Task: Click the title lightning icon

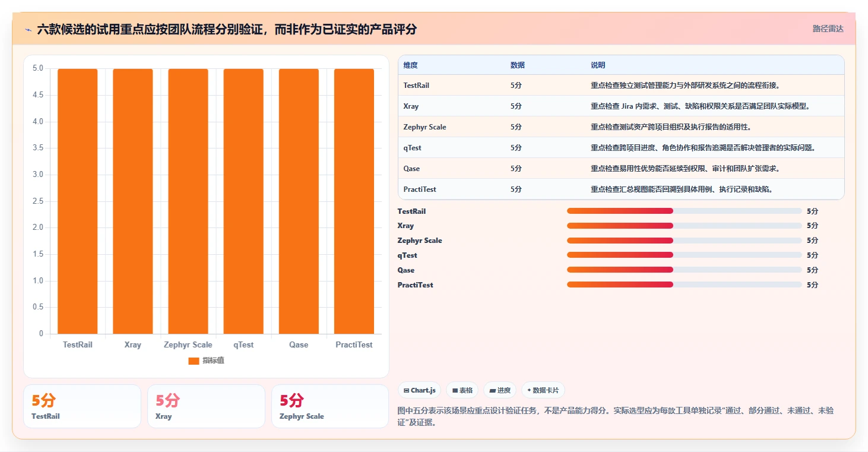Action: tap(28, 29)
